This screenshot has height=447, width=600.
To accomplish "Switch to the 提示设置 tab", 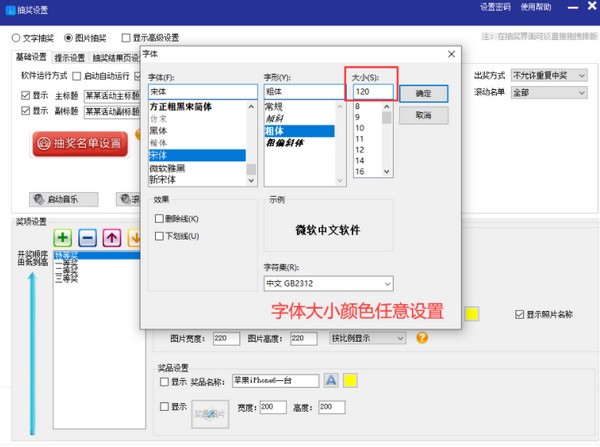I will coord(69,57).
